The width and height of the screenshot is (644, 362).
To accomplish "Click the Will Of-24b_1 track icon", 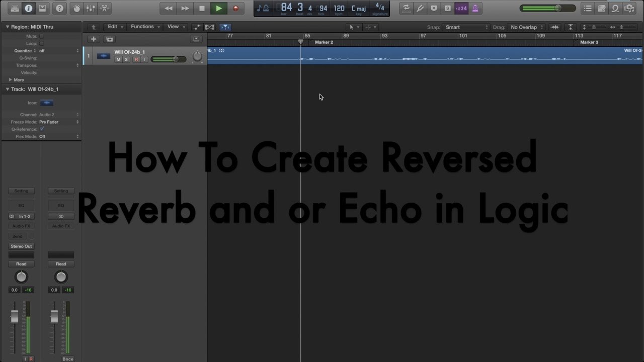I will (x=104, y=56).
